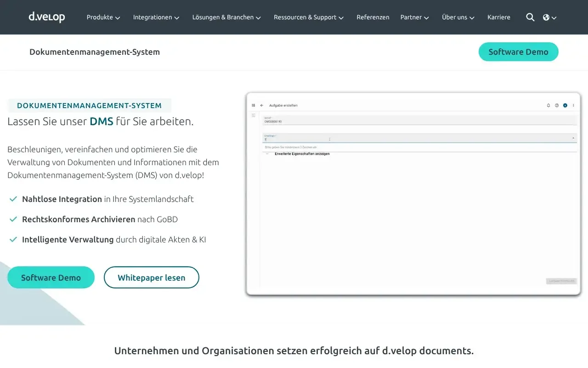Open the app launcher grid icon in DMS
This screenshot has height=368, width=588.
(253, 105)
